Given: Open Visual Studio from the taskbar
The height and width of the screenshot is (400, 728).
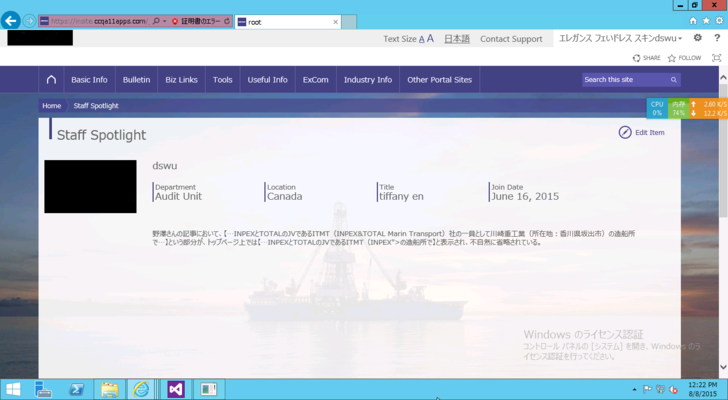Looking at the screenshot, I should [x=176, y=389].
